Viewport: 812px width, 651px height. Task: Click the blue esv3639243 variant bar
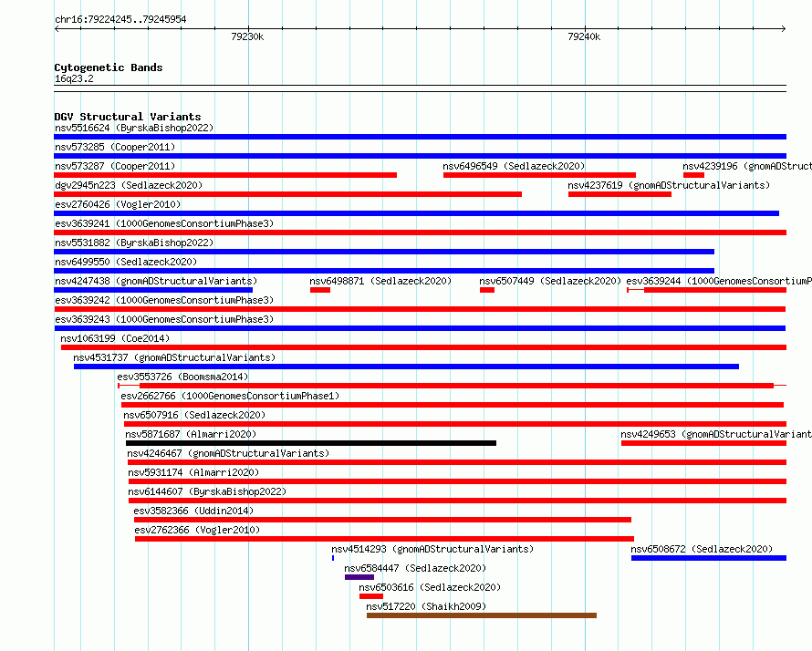tap(420, 328)
